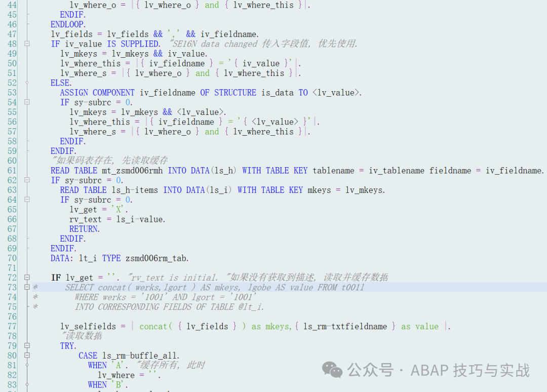Click line number 70 in the gutter
Viewport: 547px width, 392px height.
(x=12, y=258)
